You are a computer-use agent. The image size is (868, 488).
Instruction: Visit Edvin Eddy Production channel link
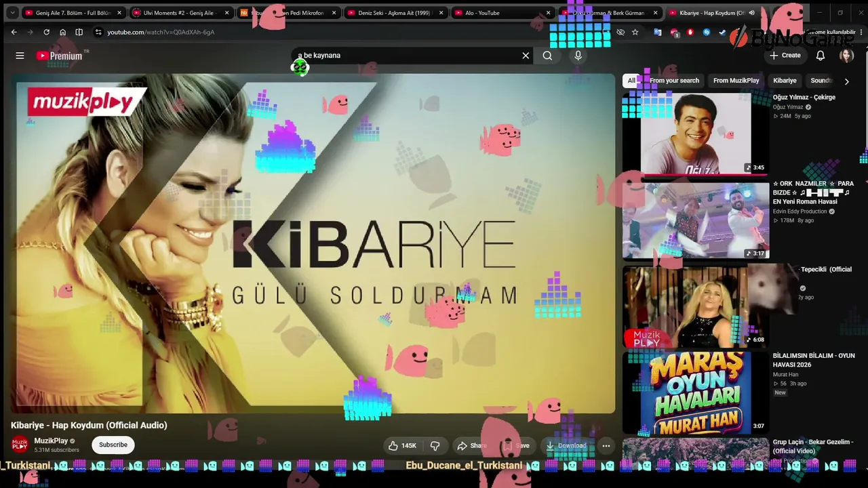click(800, 211)
